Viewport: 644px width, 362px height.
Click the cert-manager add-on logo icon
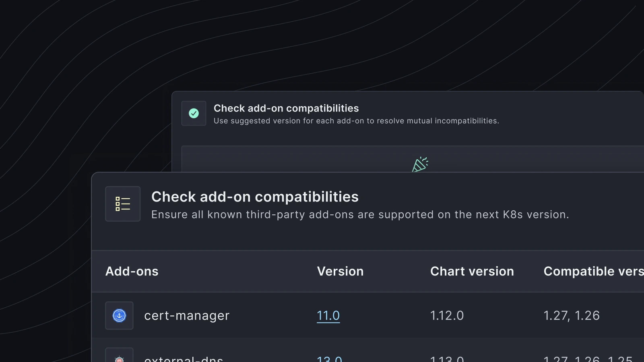119,315
